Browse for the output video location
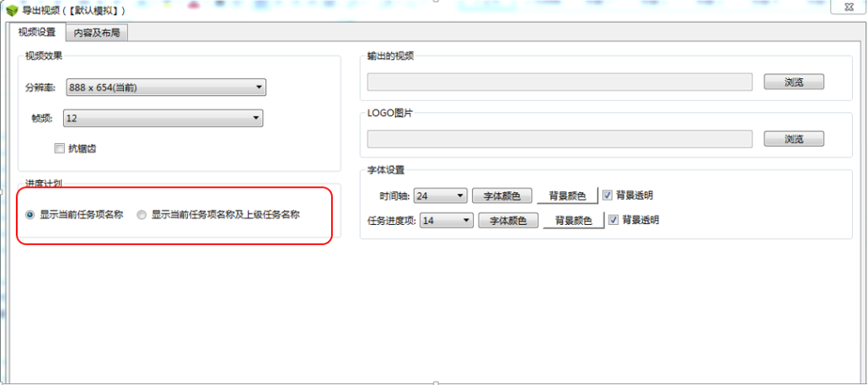 (794, 82)
